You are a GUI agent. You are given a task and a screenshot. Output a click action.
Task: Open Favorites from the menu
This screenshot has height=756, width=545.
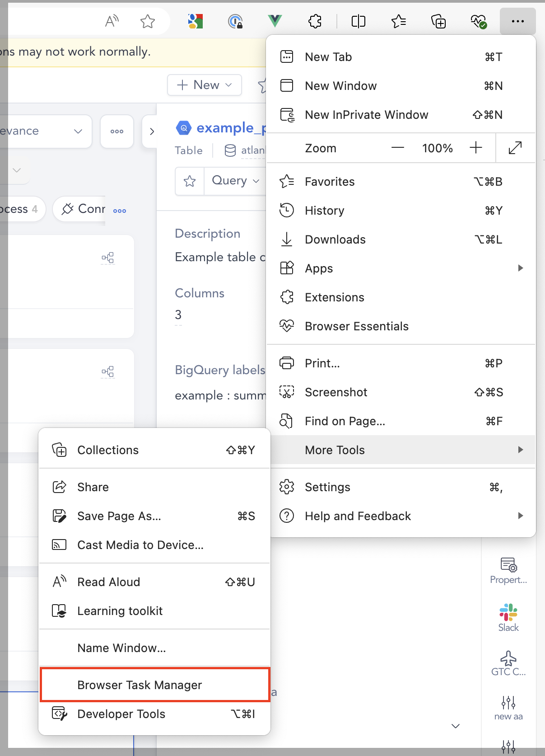tap(401, 182)
